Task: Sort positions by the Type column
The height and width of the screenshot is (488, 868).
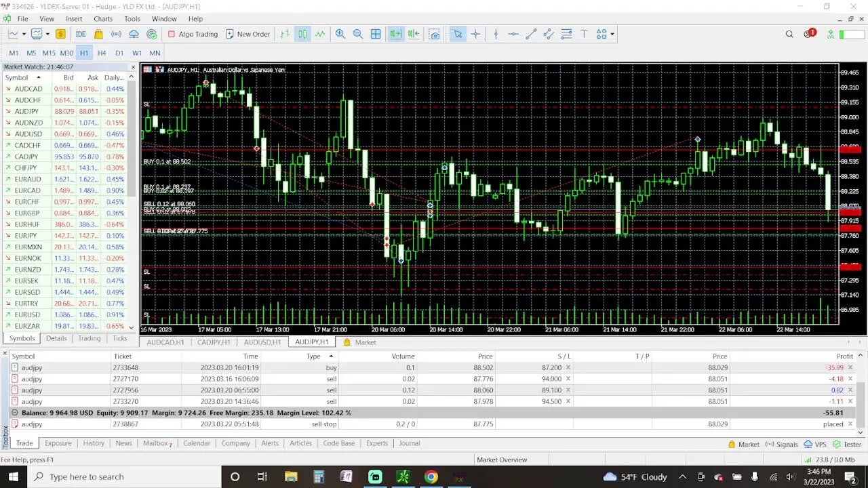Action: (313, 356)
